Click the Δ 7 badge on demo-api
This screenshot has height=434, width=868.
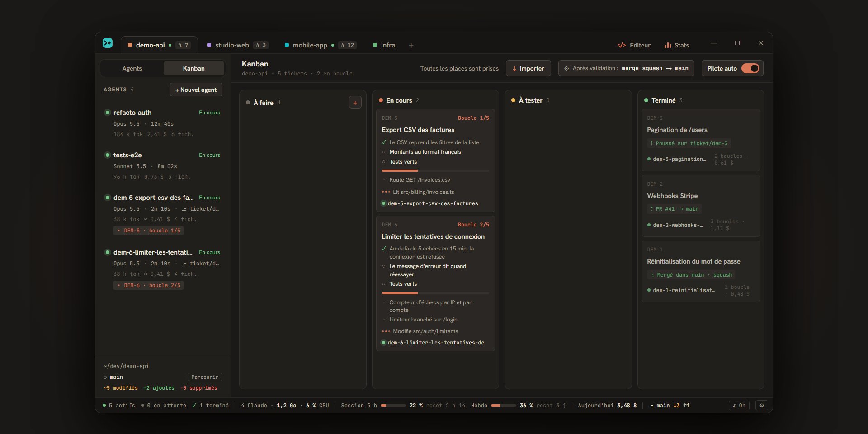pos(183,45)
